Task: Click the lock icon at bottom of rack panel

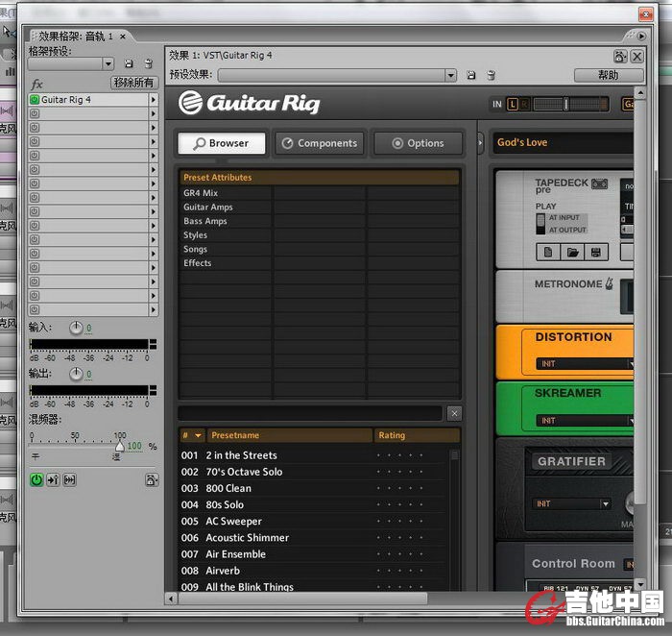Action: click(x=152, y=480)
